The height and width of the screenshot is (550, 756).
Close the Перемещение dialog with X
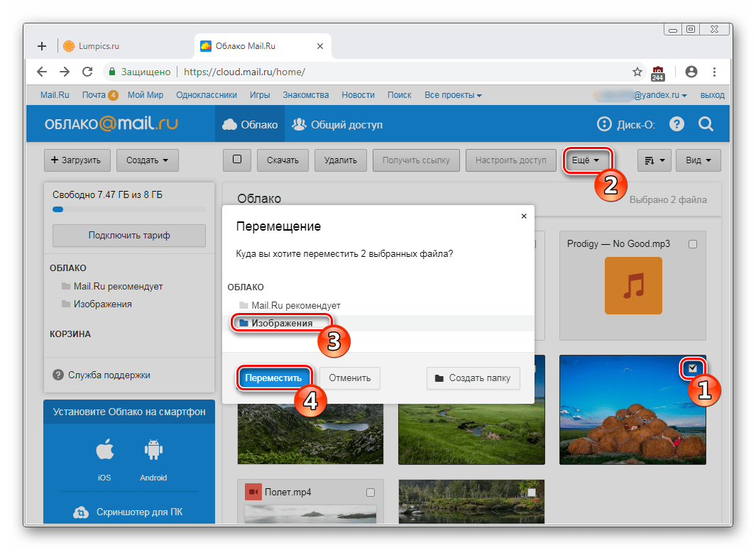(x=524, y=216)
